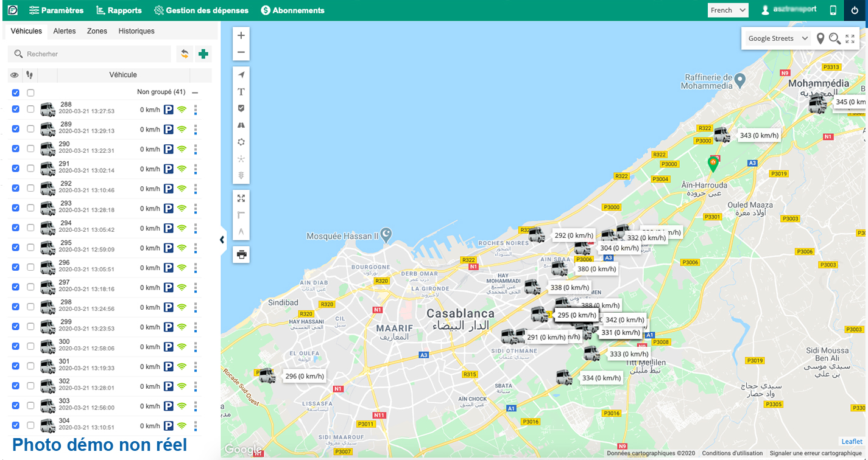The image size is (868, 460).
Task: Toggle group follow checkbox for Non groupé
Action: 30,92
